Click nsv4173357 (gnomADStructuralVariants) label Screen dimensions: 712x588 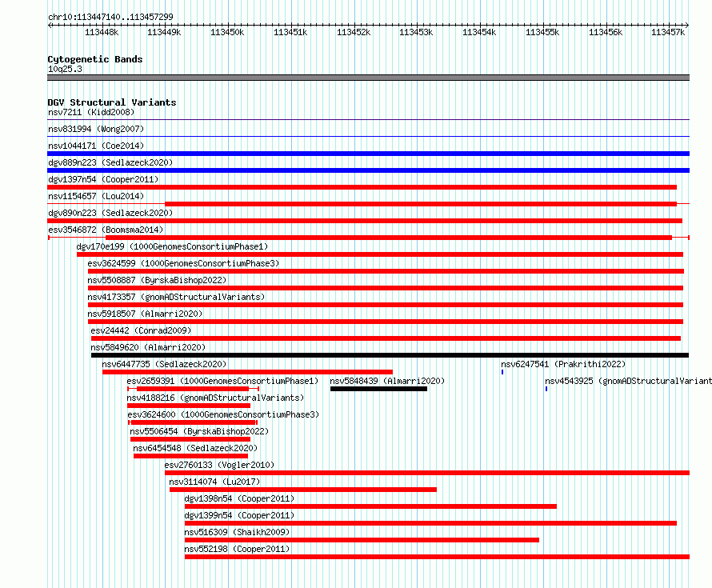[176, 297]
